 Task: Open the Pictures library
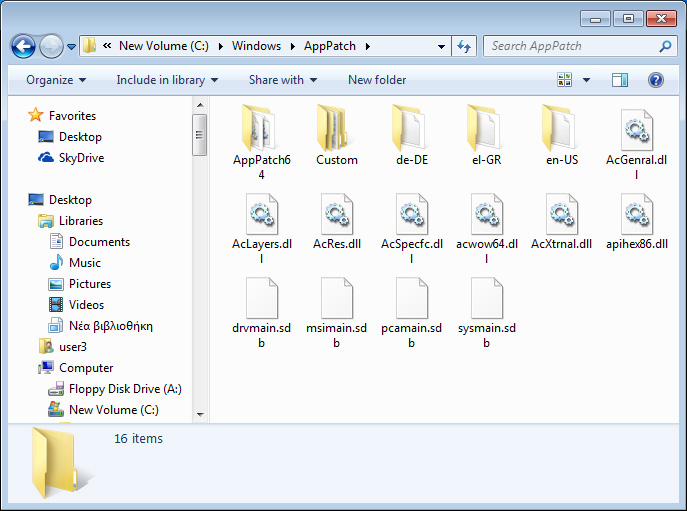[x=80, y=284]
